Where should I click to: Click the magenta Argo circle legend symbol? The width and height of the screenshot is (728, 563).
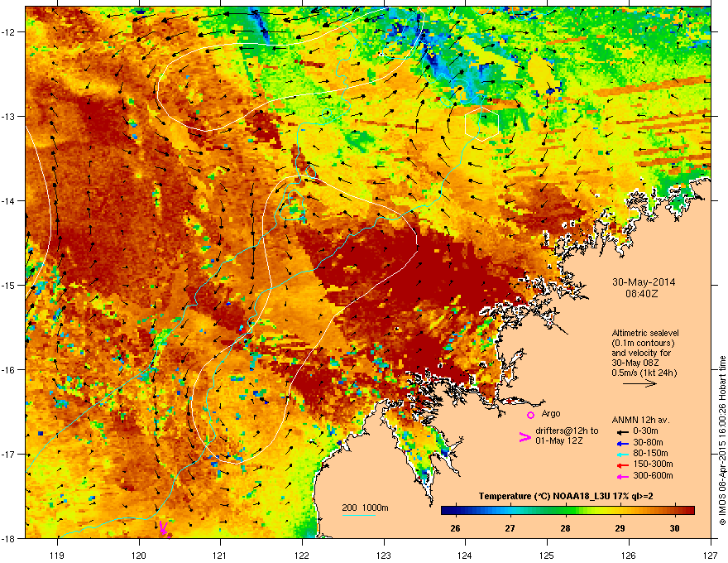(x=530, y=415)
